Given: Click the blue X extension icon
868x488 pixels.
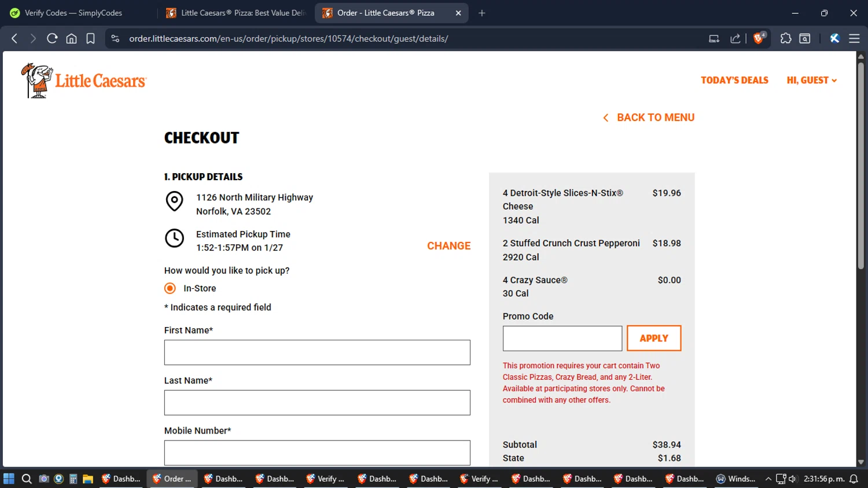Looking at the screenshot, I should coord(834,39).
